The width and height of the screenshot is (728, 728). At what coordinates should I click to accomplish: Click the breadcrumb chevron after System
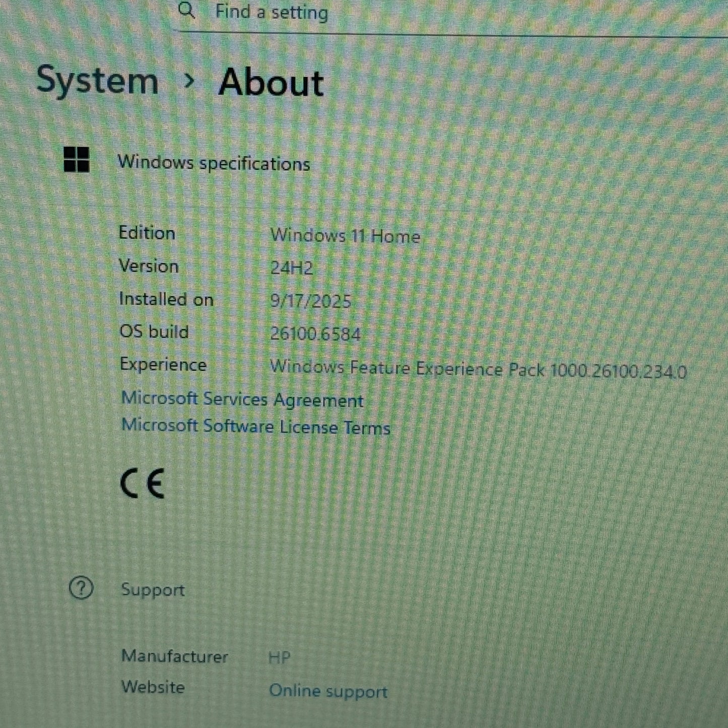pyautogui.click(x=189, y=81)
